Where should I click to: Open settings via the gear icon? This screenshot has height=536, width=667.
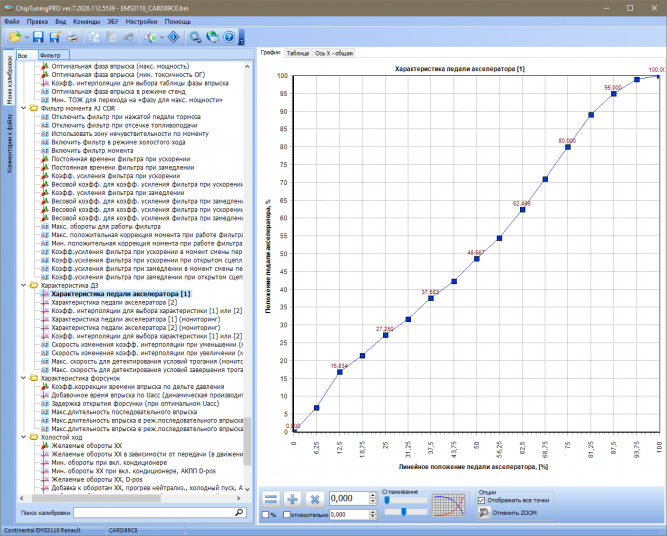(x=195, y=37)
